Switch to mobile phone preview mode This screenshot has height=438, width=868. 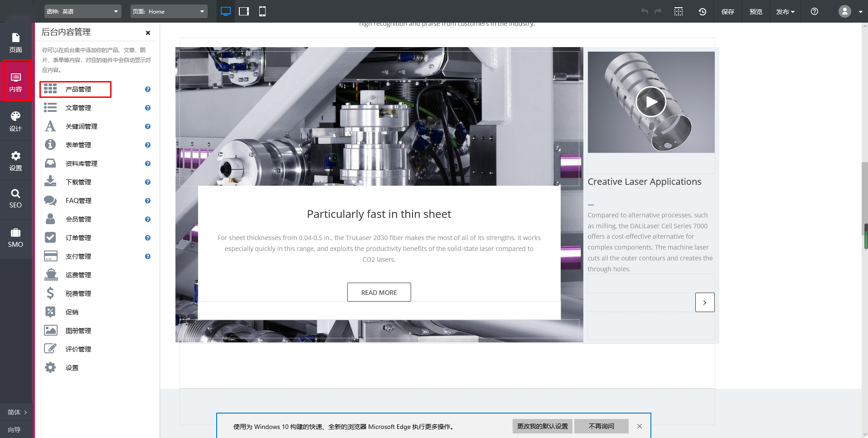coord(262,11)
